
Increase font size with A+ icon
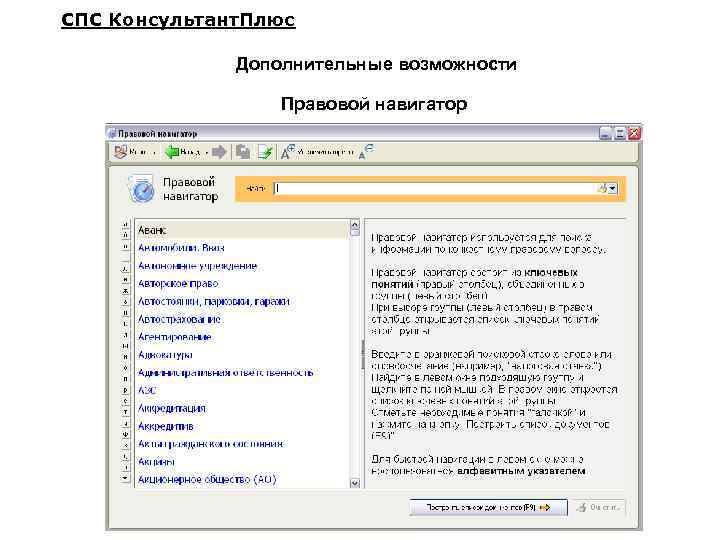point(288,152)
